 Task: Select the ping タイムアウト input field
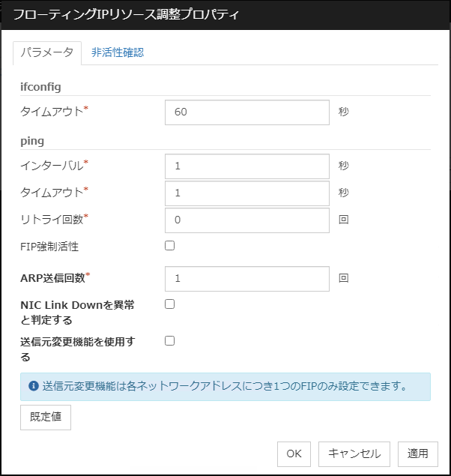[x=246, y=193]
